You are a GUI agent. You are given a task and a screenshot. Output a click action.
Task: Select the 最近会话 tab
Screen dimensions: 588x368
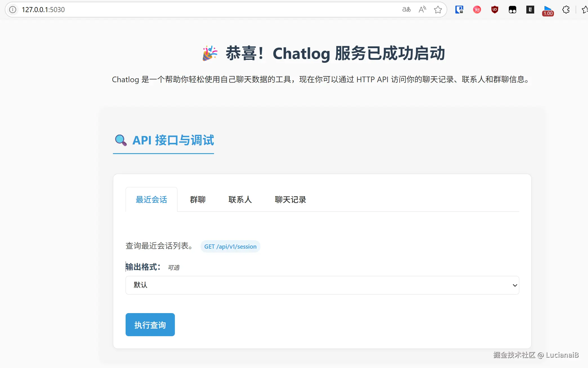click(x=151, y=200)
